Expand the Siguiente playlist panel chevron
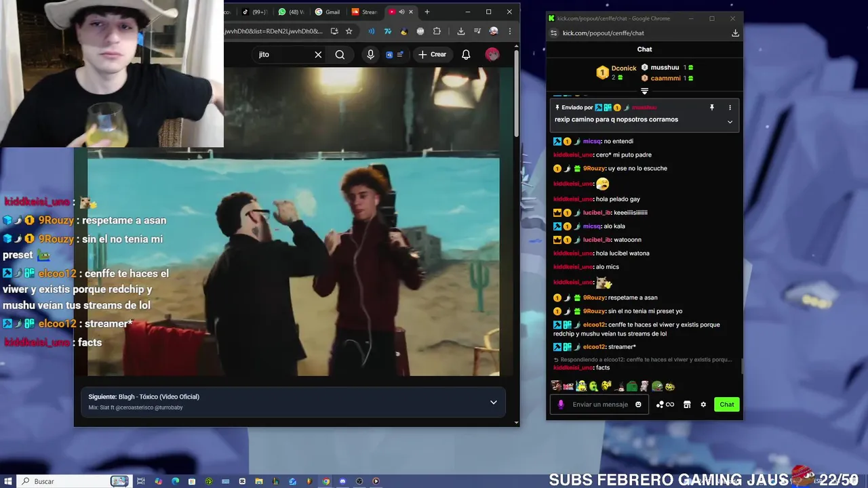The width and height of the screenshot is (868, 488). coord(494,402)
